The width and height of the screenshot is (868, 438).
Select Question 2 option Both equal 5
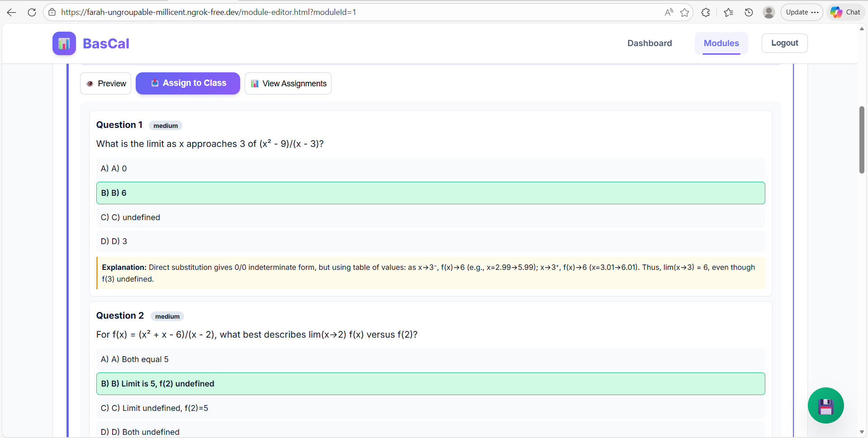[x=431, y=359]
